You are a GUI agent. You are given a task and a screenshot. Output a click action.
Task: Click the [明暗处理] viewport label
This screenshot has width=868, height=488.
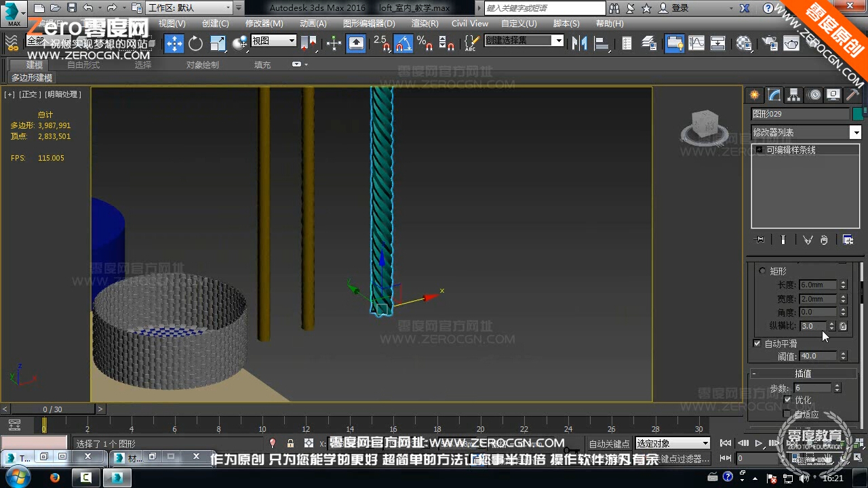pyautogui.click(x=63, y=94)
